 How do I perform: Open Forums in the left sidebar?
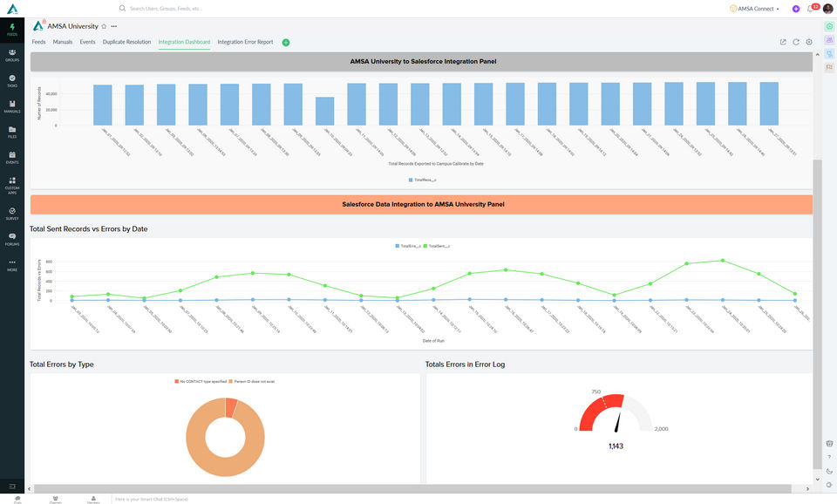click(x=11, y=239)
